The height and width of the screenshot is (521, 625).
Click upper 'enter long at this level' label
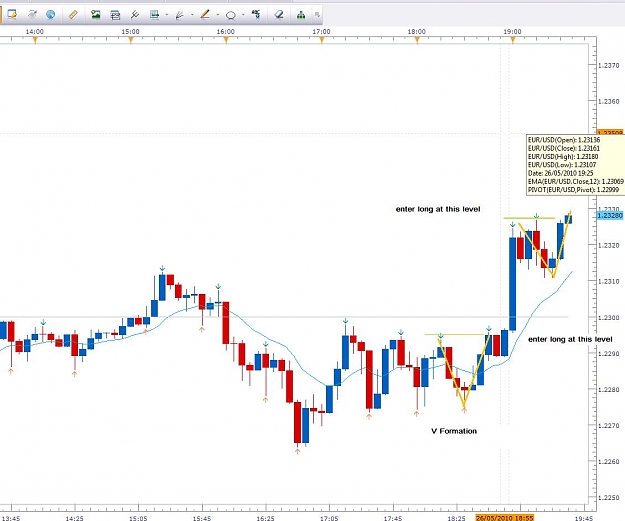438,209
